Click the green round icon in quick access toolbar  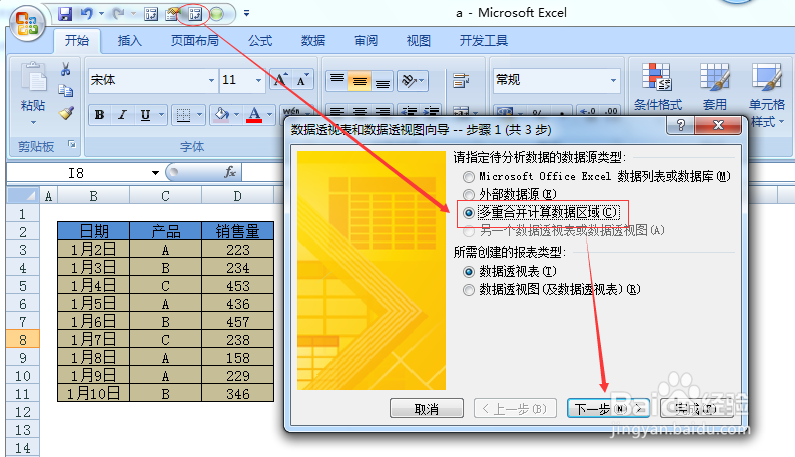pos(217,14)
